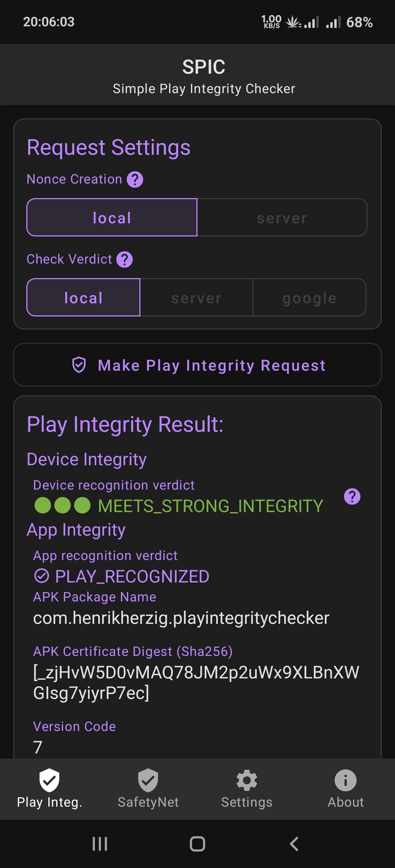Tap the Device recognition verdict help icon
Image resolution: width=395 pixels, height=868 pixels.
click(x=352, y=496)
